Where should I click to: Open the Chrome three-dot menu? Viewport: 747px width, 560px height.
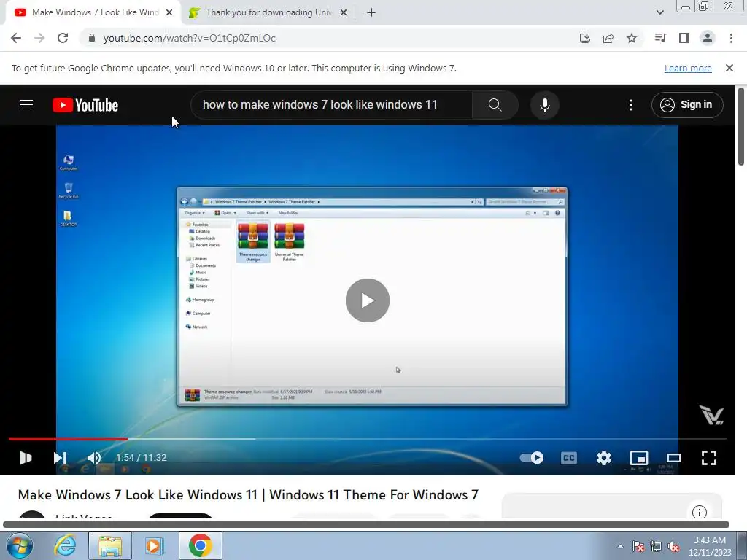(x=731, y=38)
